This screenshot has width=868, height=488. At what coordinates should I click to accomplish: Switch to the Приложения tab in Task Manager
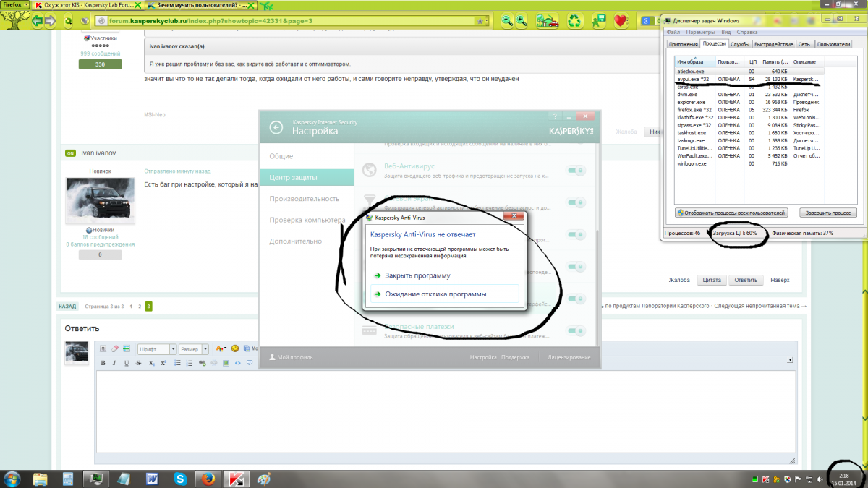(684, 44)
